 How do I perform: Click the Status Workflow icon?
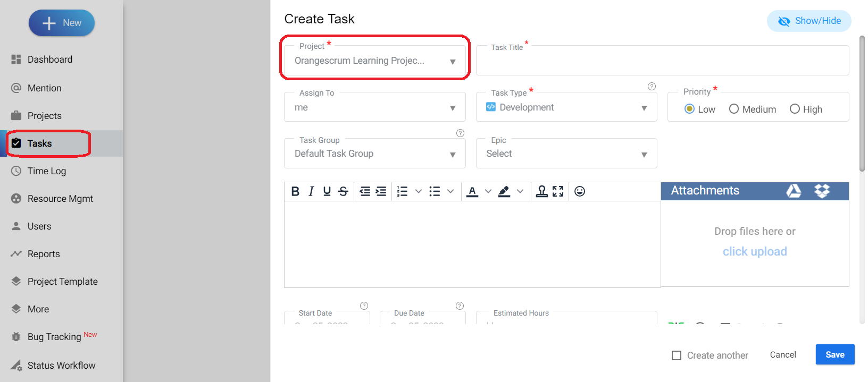coord(16,366)
